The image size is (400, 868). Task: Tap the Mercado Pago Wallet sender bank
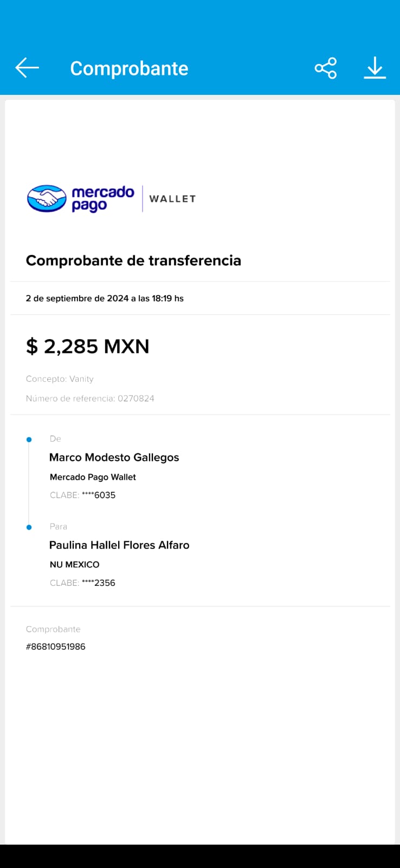93,477
